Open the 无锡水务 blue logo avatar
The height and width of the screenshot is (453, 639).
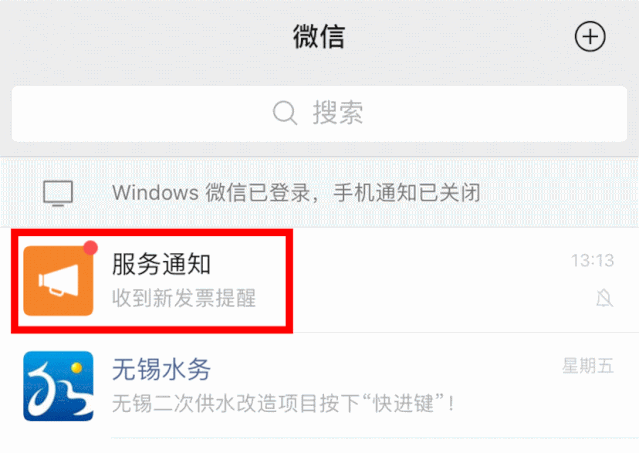(58, 386)
